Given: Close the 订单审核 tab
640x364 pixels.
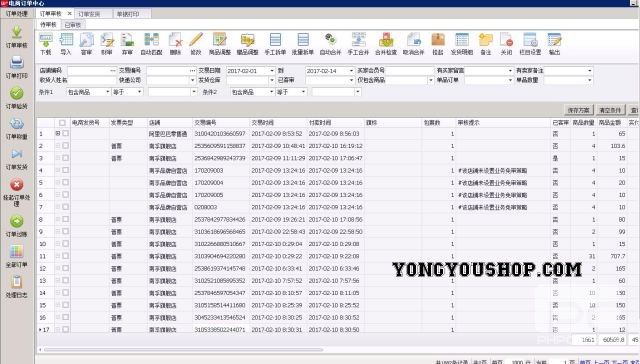Looking at the screenshot, I should point(69,13).
